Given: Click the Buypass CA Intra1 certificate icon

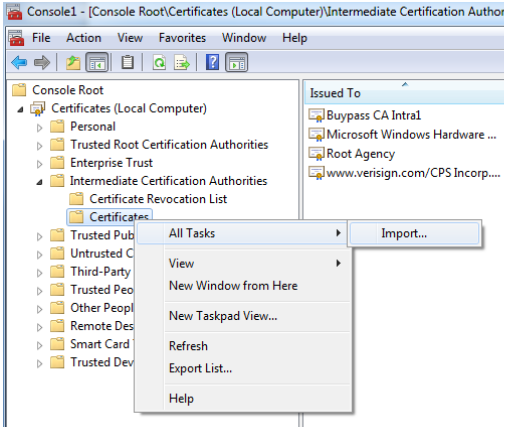Looking at the screenshot, I should pos(316,115).
